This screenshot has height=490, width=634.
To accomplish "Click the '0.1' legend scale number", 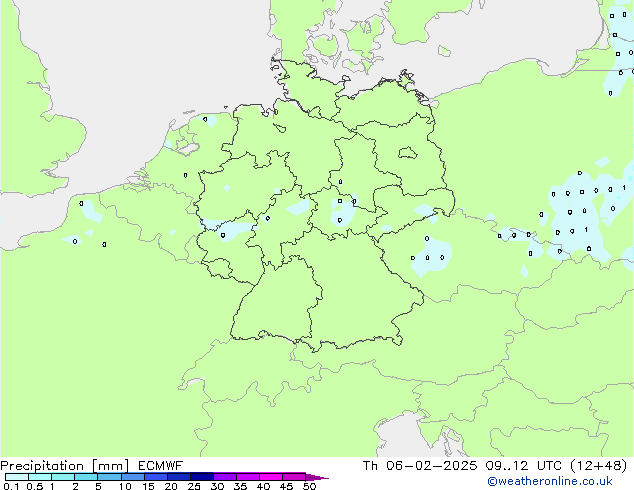I will pyautogui.click(x=11, y=486).
